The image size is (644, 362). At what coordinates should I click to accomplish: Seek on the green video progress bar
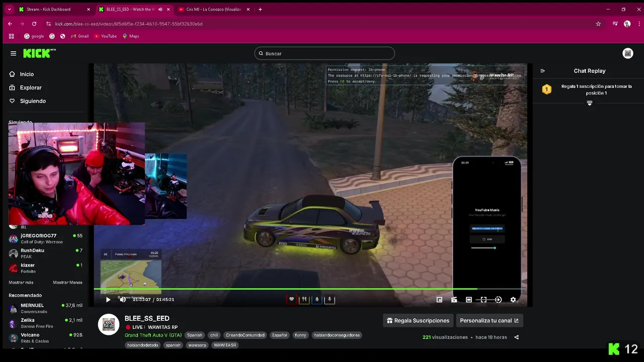click(310, 289)
